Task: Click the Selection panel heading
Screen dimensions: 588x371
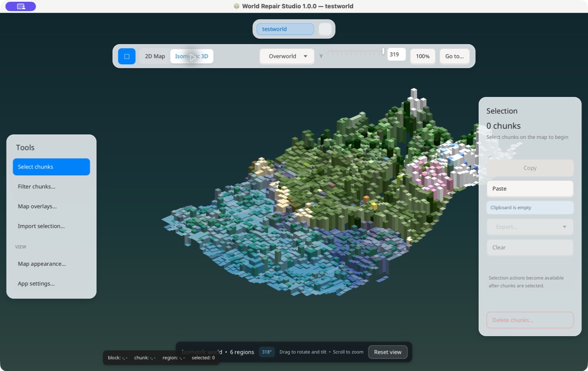Action: pos(502,111)
